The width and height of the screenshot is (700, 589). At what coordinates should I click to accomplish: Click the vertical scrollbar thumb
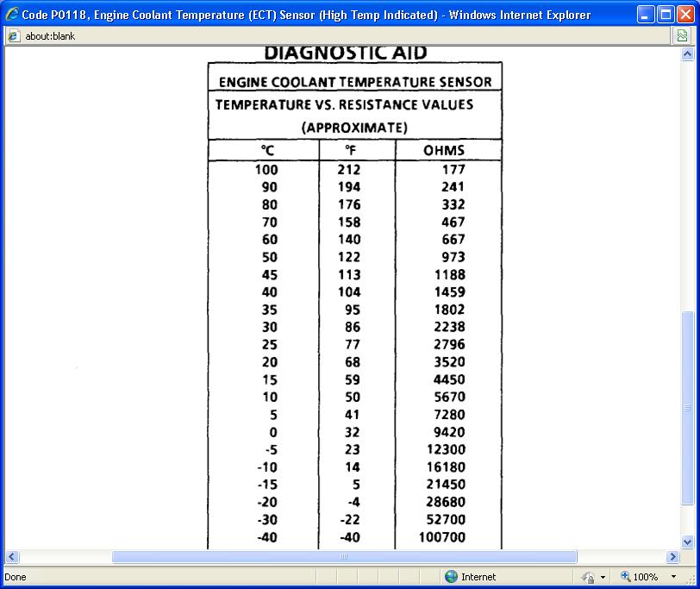(688, 408)
